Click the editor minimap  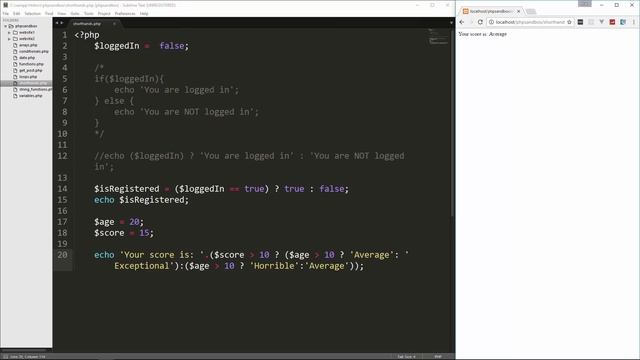438,37
